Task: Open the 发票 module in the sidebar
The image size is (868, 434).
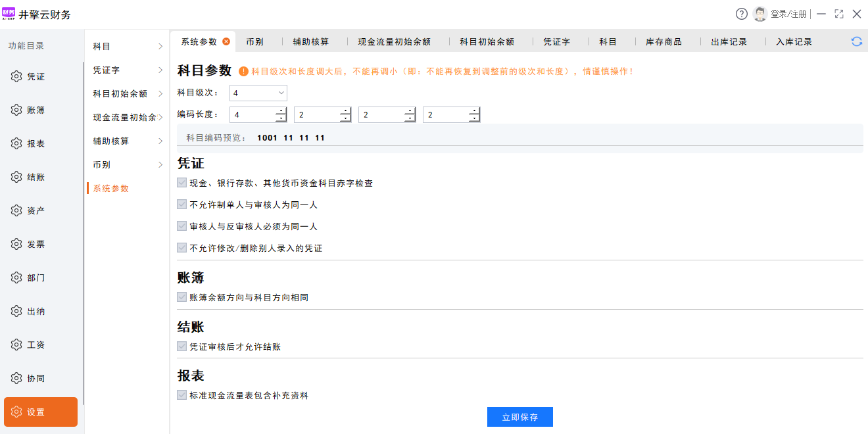Action: 36,244
